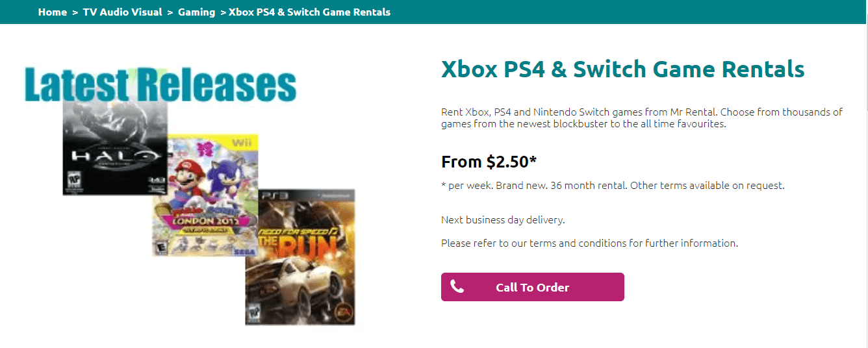Open the TV Audio Visual breadcrumb
Image resolution: width=868 pixels, height=348 pixels.
[x=122, y=12]
